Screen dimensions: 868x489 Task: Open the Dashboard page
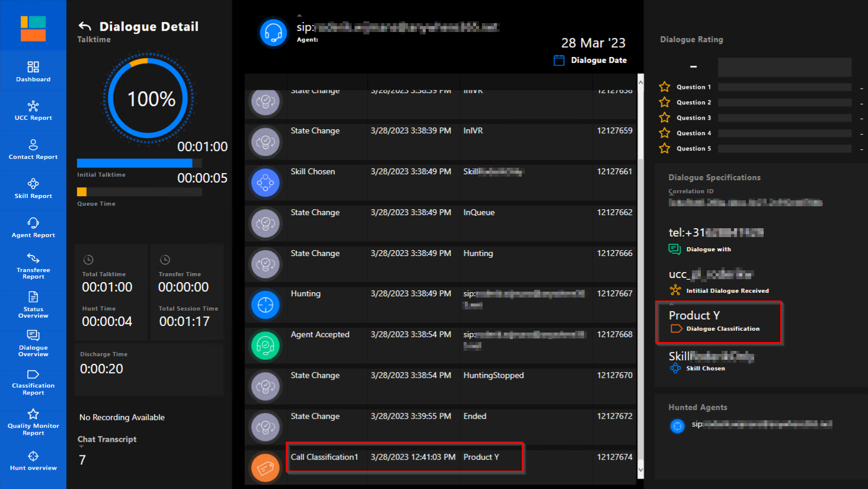[33, 71]
